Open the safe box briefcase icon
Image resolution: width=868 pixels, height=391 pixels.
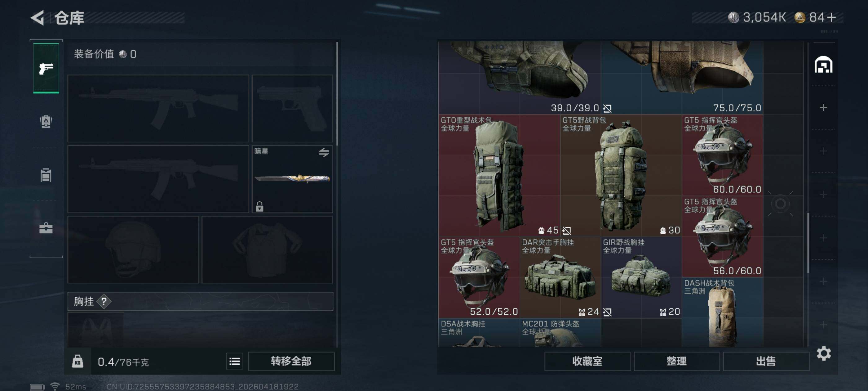click(x=46, y=228)
